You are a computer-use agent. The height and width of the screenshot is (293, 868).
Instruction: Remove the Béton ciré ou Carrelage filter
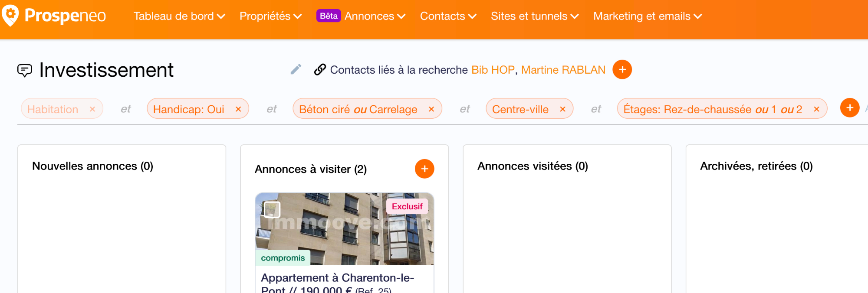pyautogui.click(x=431, y=109)
